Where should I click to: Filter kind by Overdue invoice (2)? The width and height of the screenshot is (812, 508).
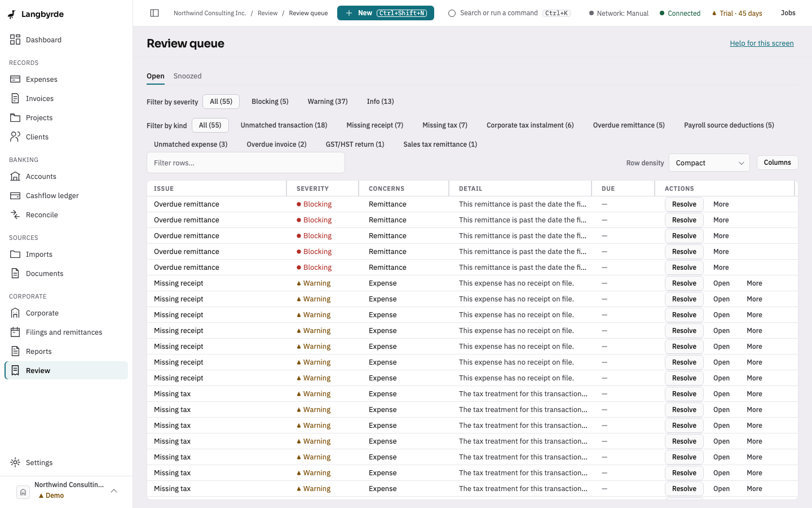pos(276,144)
